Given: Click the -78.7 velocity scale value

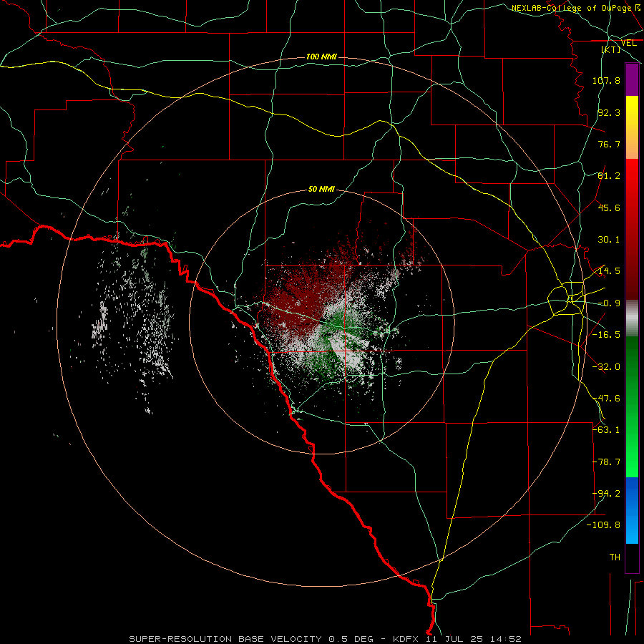Looking at the screenshot, I should pos(606,462).
